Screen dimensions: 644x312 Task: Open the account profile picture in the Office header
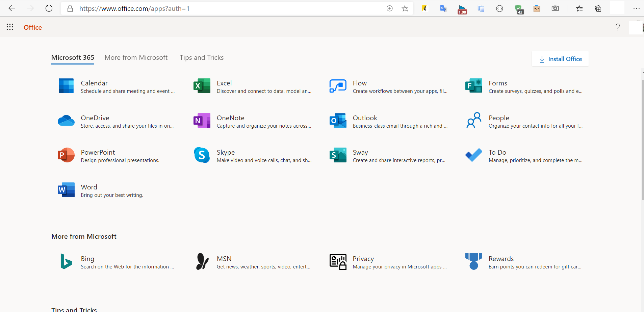click(x=636, y=27)
